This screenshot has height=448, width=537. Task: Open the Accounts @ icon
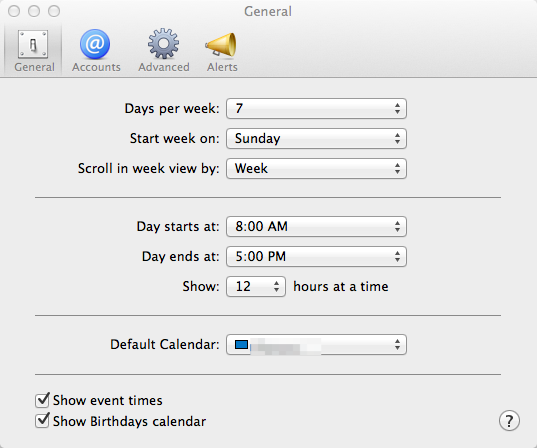click(95, 44)
